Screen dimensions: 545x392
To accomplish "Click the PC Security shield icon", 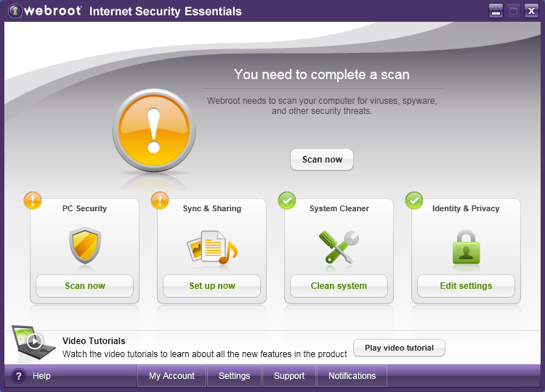I will pyautogui.click(x=85, y=246).
